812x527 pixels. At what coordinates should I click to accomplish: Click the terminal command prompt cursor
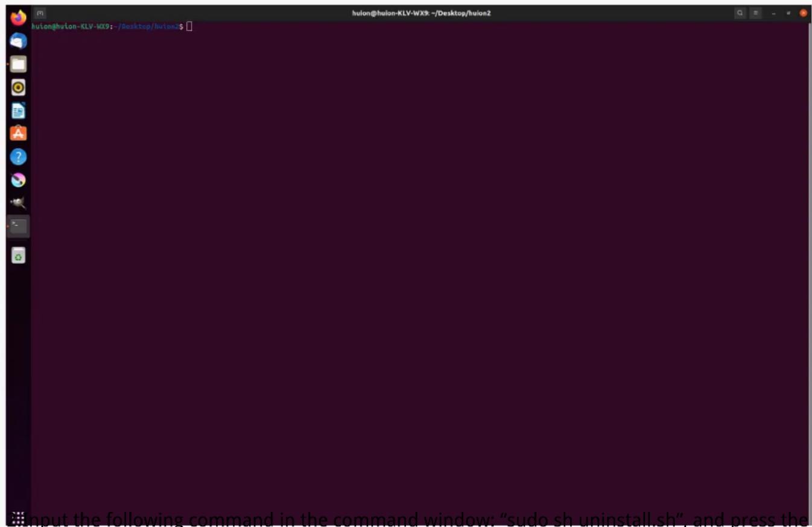point(189,27)
